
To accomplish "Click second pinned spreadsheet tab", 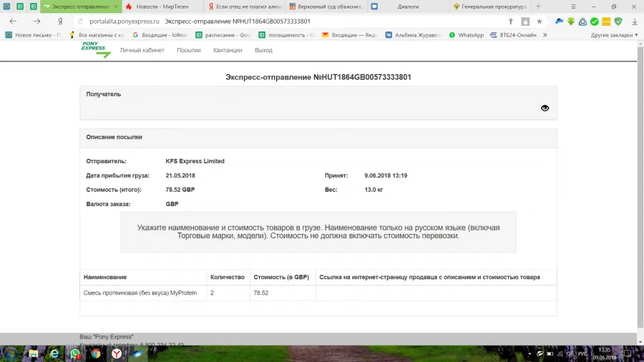I will [x=20, y=6].
